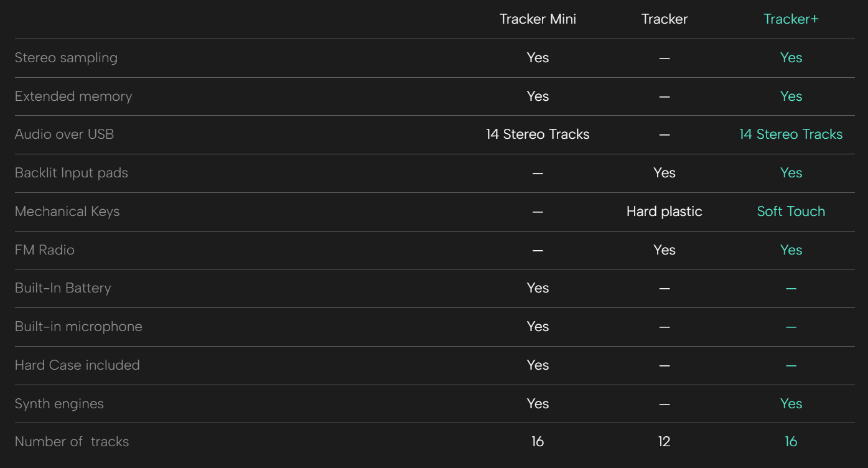Click the Tracker Mini column header

[x=538, y=19]
